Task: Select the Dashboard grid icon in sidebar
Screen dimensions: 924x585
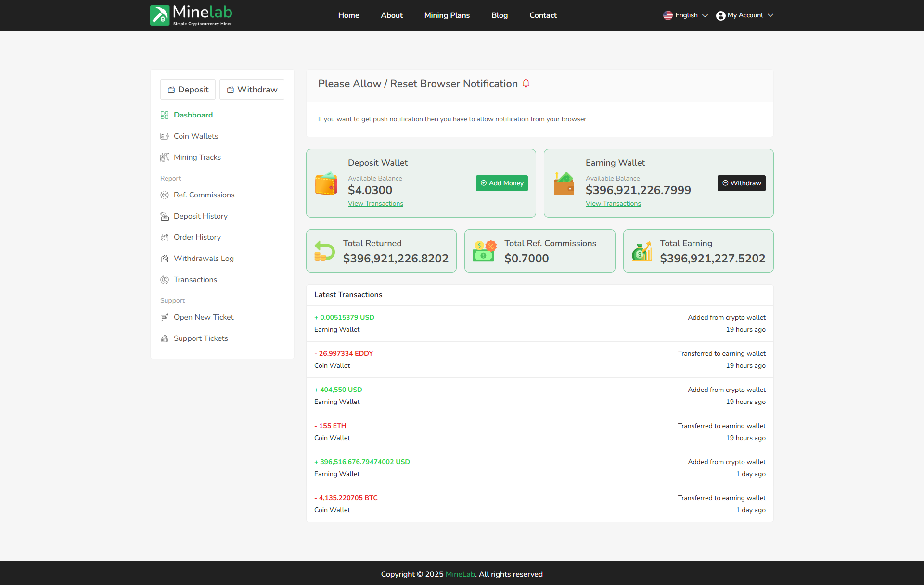Action: click(165, 115)
